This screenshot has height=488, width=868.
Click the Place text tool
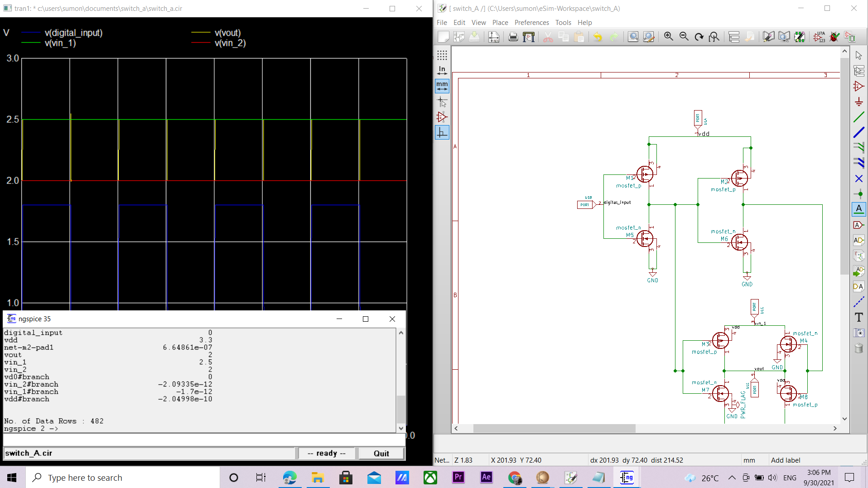tap(858, 317)
